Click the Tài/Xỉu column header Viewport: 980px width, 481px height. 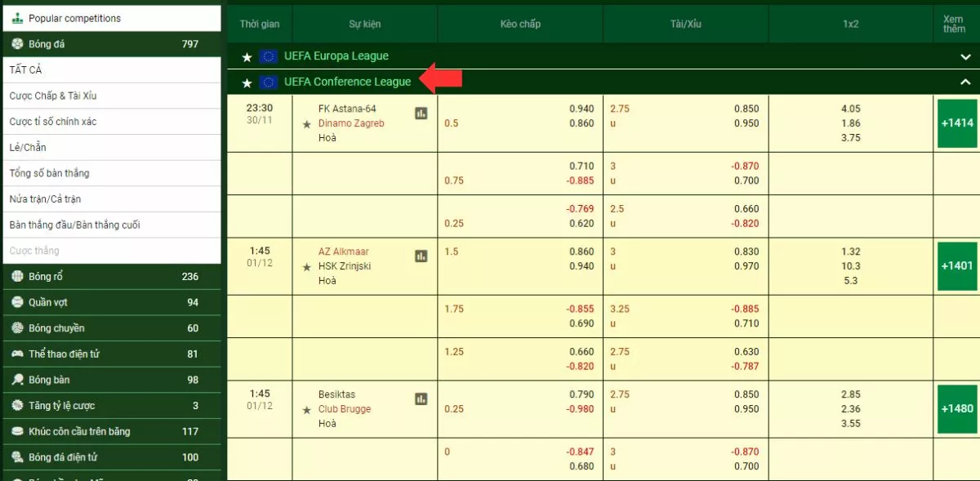[x=686, y=24]
